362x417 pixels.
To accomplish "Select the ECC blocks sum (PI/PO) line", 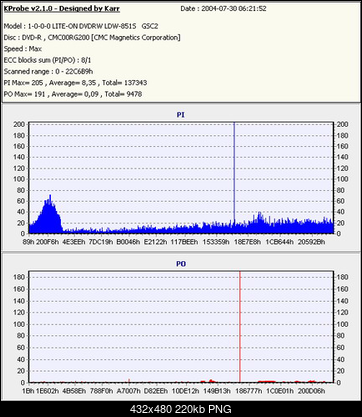I will [x=47, y=60].
